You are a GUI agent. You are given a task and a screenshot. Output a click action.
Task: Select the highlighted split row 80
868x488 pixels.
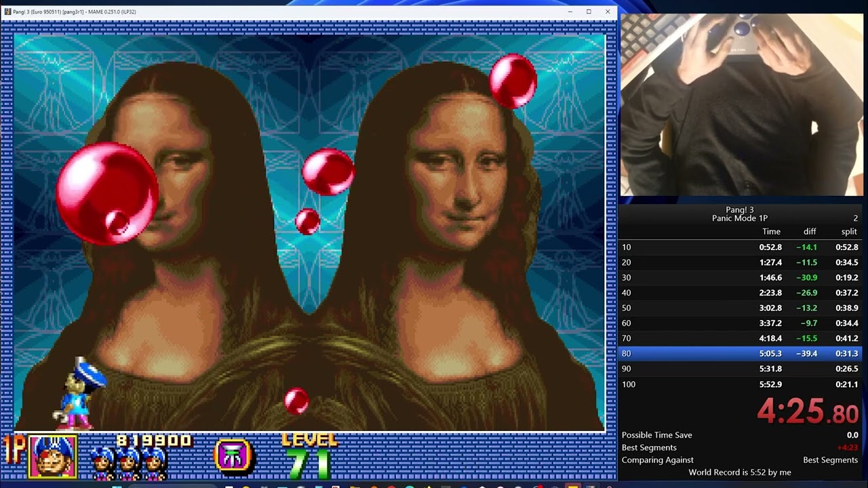[740, 354]
